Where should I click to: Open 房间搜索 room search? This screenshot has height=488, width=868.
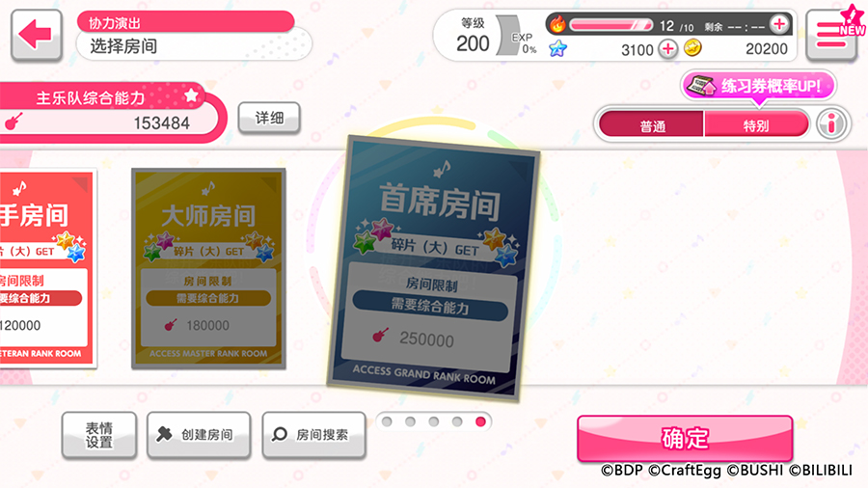tap(313, 435)
